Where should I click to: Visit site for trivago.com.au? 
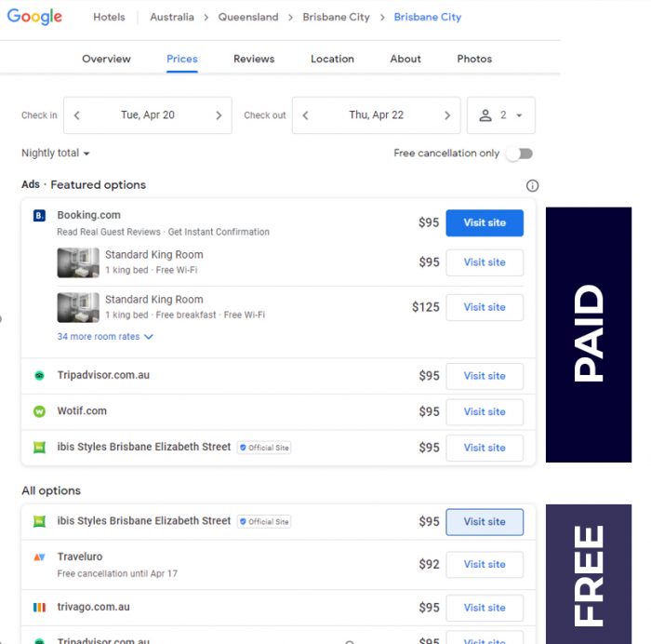tap(485, 608)
